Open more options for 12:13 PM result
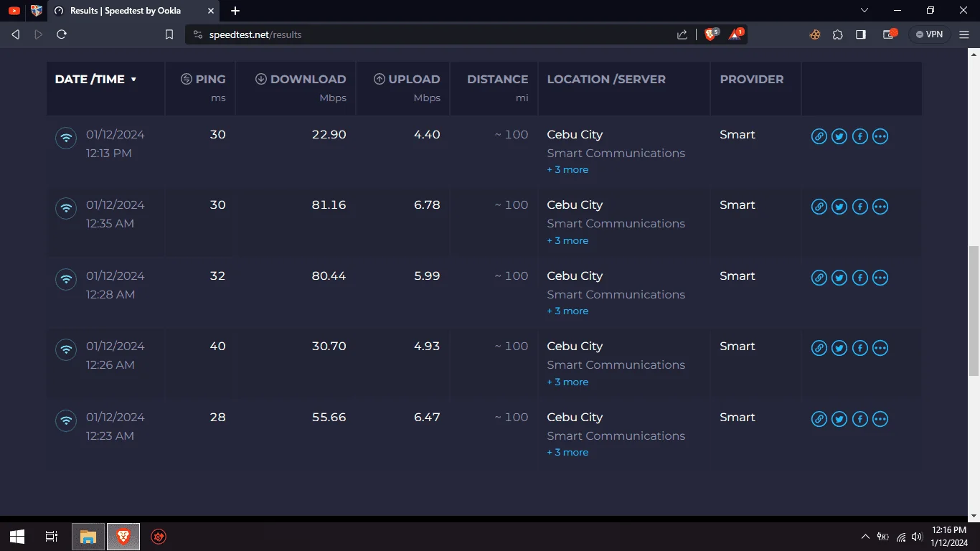 point(880,136)
